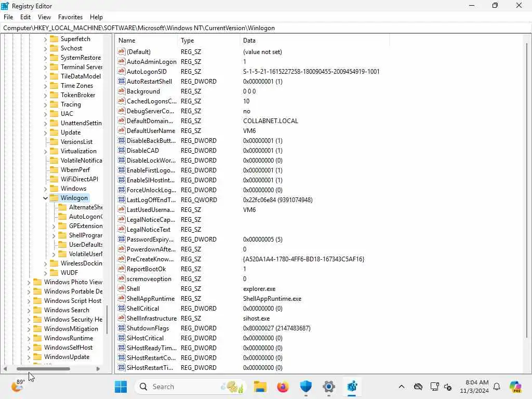Screen dimensions: 532x399
Task: Click the WUDF folder icon
Action: (x=54, y=272)
